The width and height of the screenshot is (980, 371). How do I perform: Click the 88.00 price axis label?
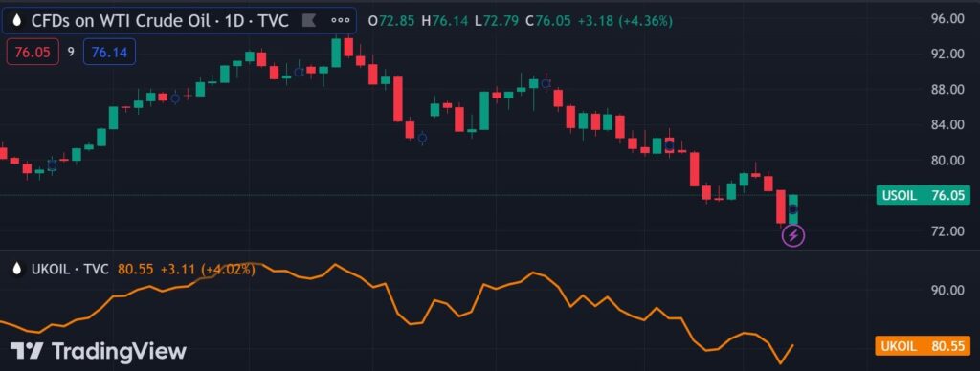(947, 90)
